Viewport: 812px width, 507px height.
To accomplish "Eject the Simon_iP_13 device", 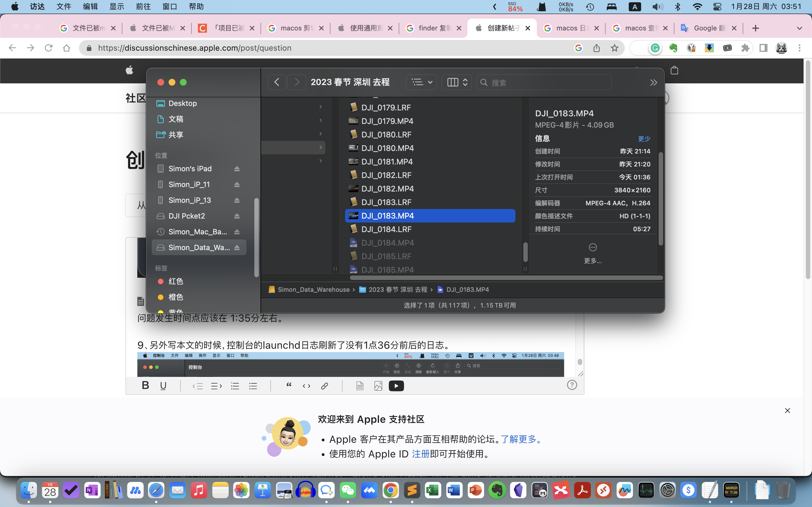I will [x=237, y=200].
